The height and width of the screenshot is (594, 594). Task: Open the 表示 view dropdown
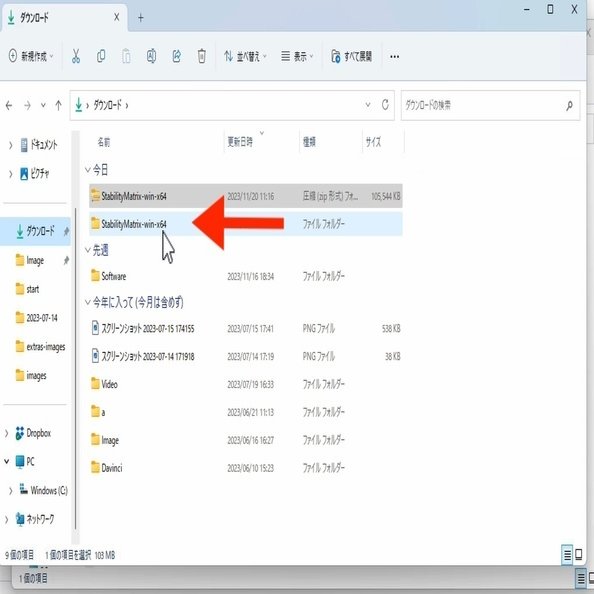point(297,56)
